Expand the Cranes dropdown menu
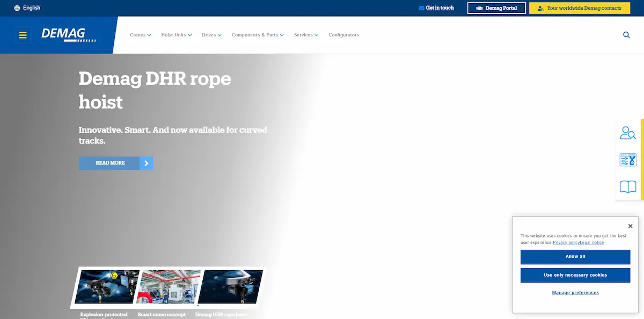This screenshot has height=319, width=644. 140,35
